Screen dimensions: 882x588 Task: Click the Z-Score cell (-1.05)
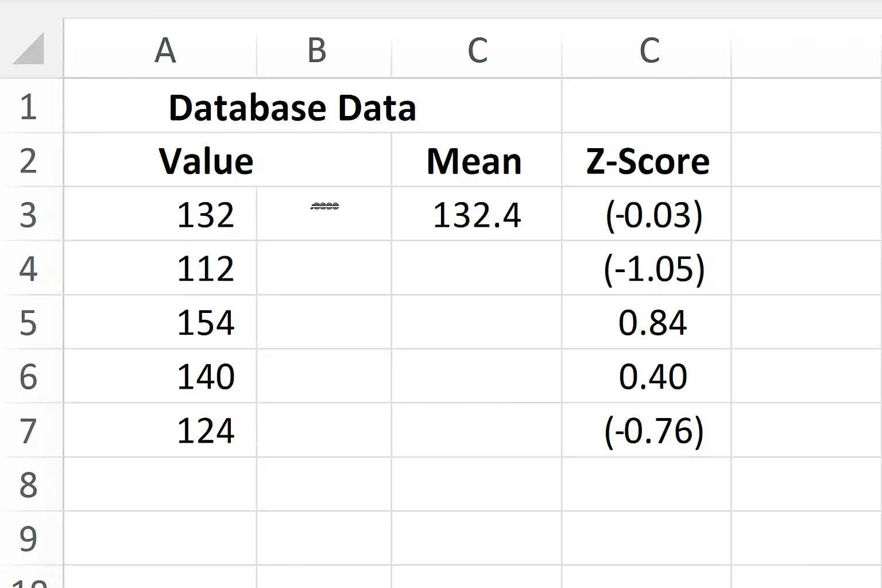(x=647, y=268)
